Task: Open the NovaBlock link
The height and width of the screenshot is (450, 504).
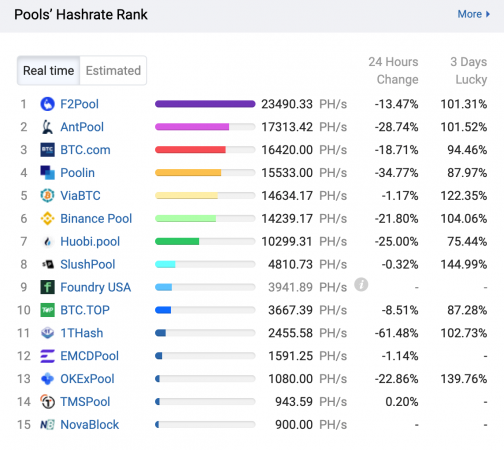Action: 90,425
